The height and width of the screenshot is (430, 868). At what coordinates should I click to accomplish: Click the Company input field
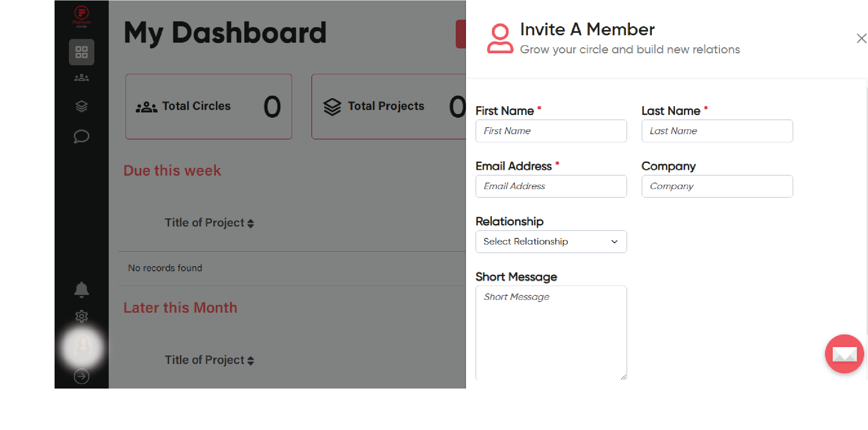pyautogui.click(x=717, y=186)
